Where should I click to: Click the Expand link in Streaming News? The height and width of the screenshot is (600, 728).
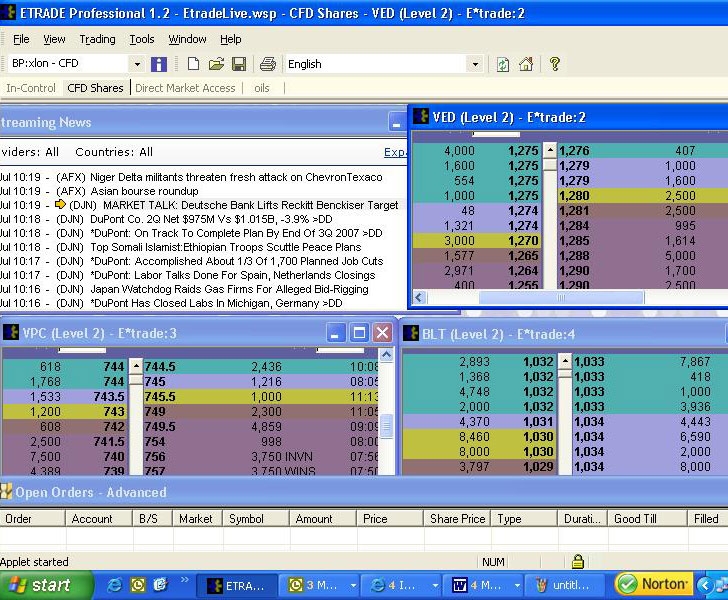point(395,152)
